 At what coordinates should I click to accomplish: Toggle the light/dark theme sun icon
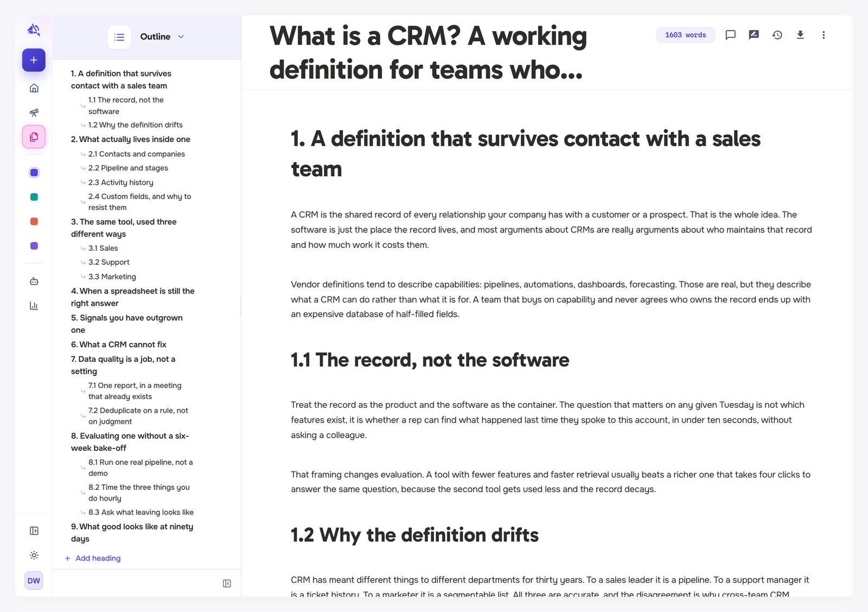tap(34, 555)
